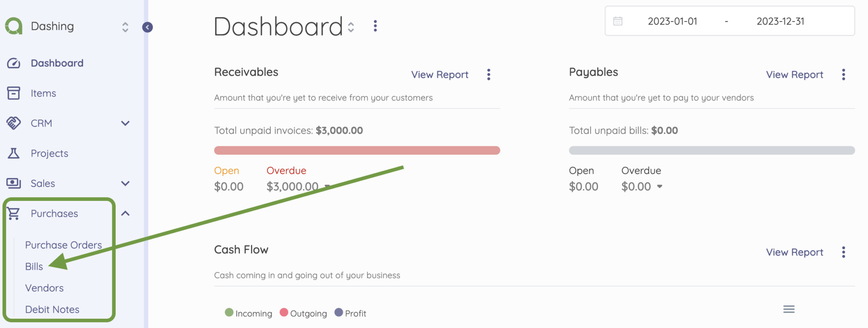Image resolution: width=868 pixels, height=328 pixels.
Task: Toggle the Profit series in chart legend
Action: click(x=351, y=313)
